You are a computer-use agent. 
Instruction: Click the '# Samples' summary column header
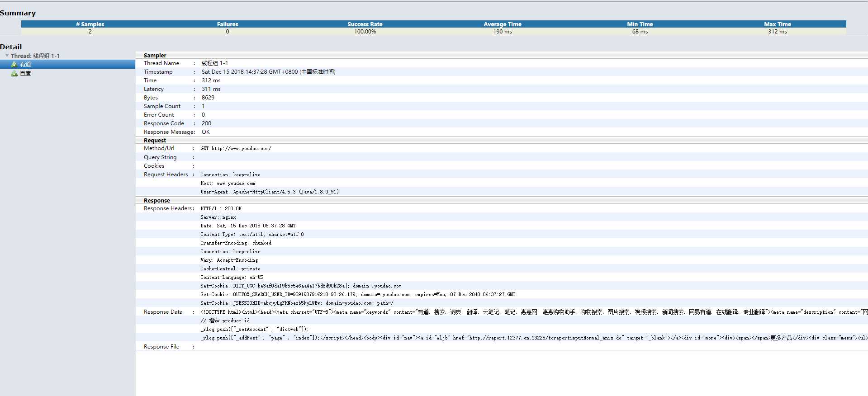click(90, 24)
